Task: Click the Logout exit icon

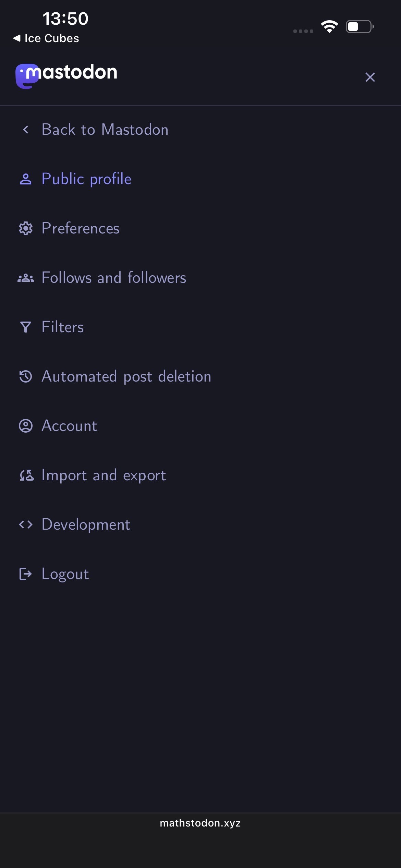Action: pyautogui.click(x=26, y=574)
